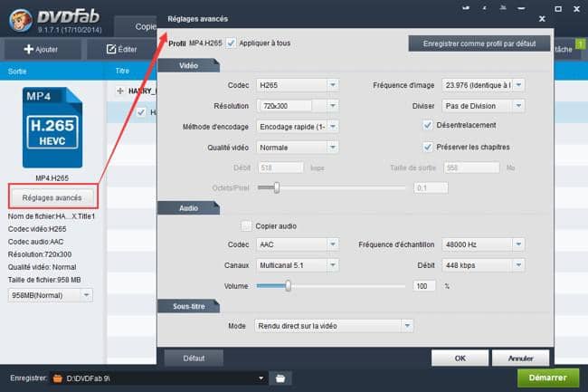This screenshot has height=392, width=588.
Task: Click the 'Codec vidéo:H265' info line
Action: pyautogui.click(x=37, y=229)
